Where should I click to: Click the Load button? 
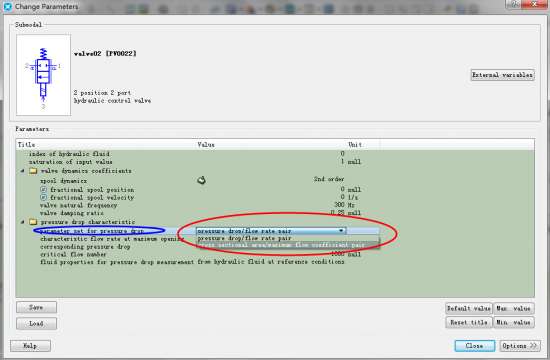point(36,324)
